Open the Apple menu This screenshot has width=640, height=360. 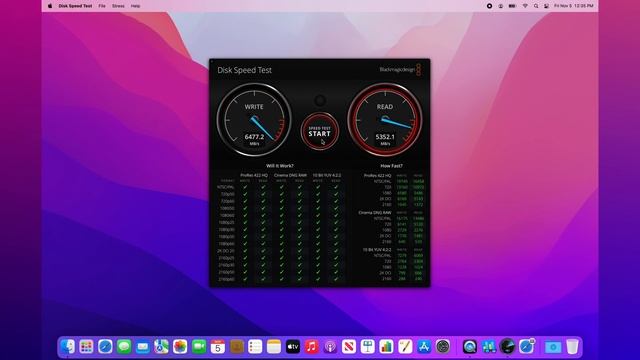pyautogui.click(x=50, y=6)
